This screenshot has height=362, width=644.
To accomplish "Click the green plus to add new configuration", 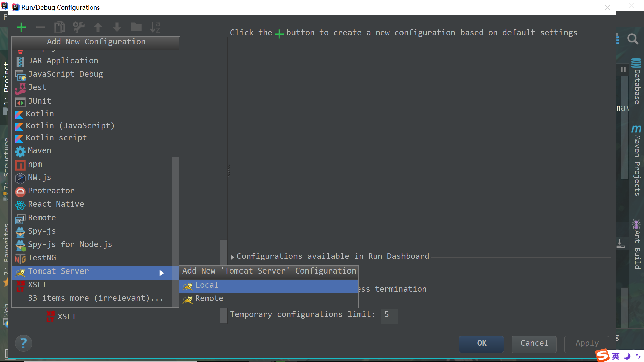I will tap(21, 27).
